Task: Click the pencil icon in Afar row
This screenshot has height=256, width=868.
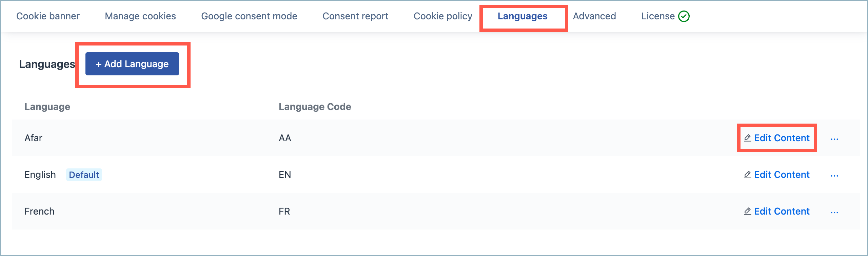Action: tap(748, 138)
